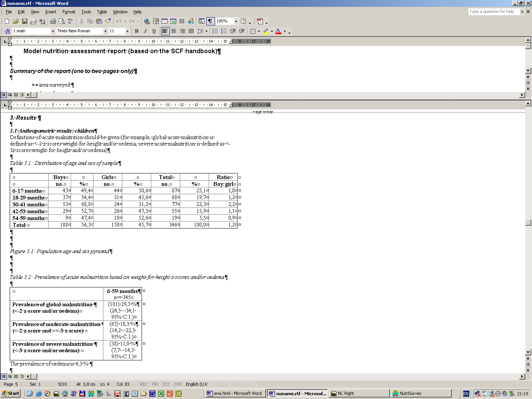Run Spelling and Grammar check

coord(70,21)
